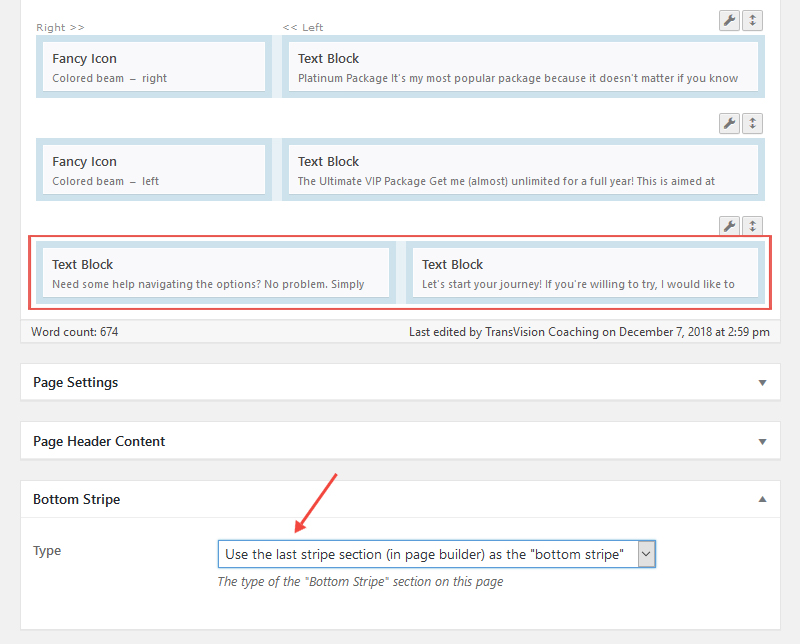
Task: Expand the Page Header Content panel arrow
Action: (x=762, y=442)
